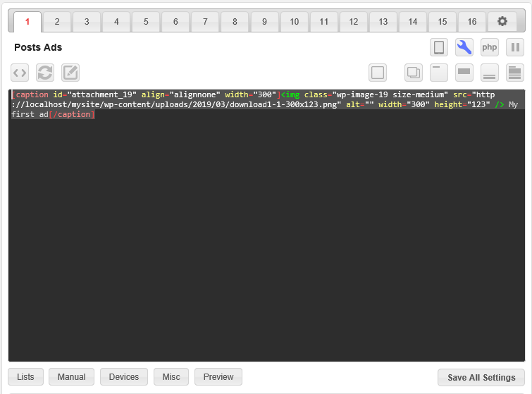The image size is (532, 394).
Task: Click the thick top bar icon
Action: coord(464,73)
